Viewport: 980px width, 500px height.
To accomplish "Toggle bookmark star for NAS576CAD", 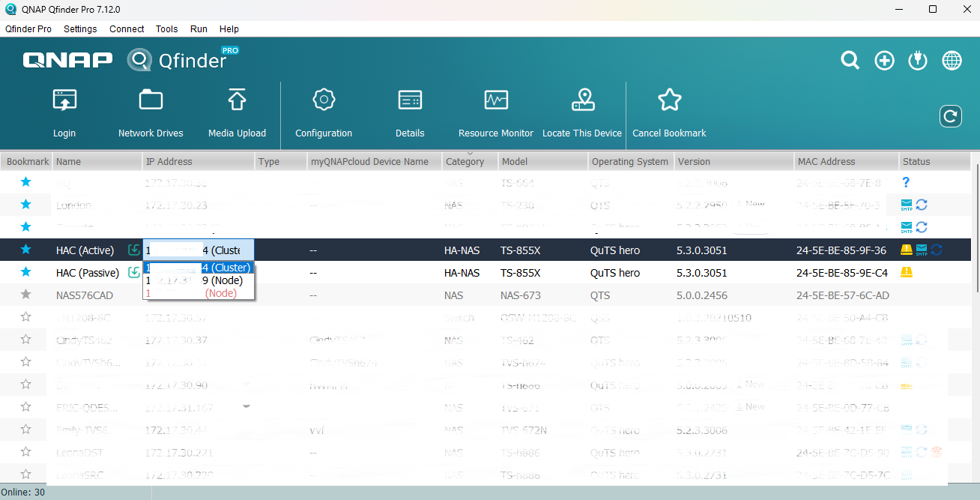I will [x=26, y=295].
